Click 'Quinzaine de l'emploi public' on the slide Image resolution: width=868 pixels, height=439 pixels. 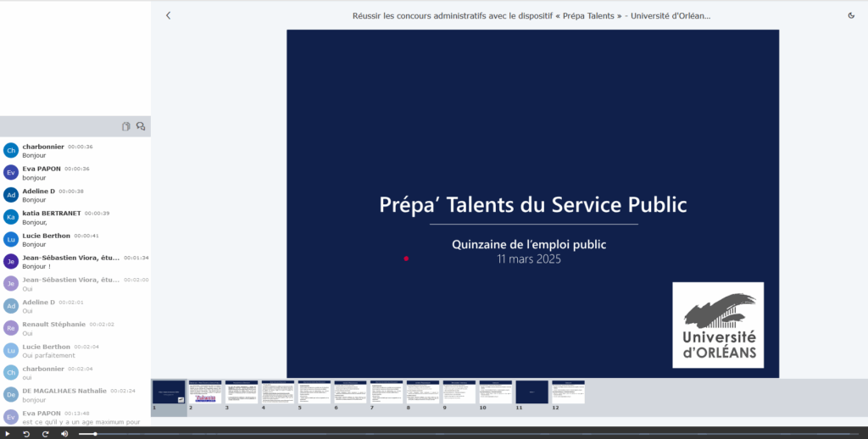tap(529, 244)
